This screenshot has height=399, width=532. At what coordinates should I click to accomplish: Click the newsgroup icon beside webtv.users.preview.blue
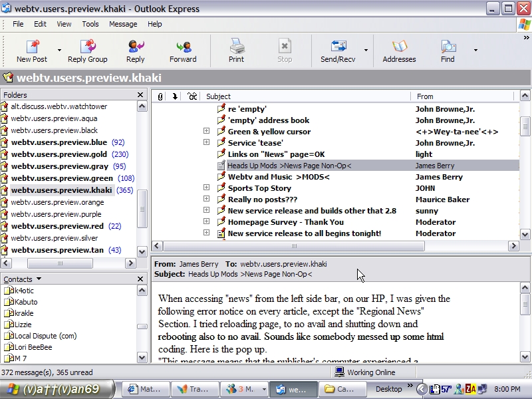[x=4, y=142]
